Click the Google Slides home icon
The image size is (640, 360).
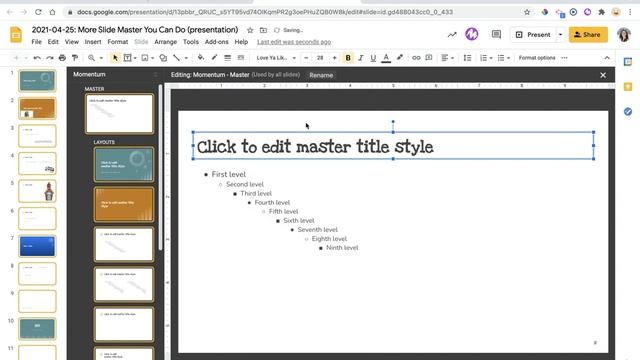point(16,35)
